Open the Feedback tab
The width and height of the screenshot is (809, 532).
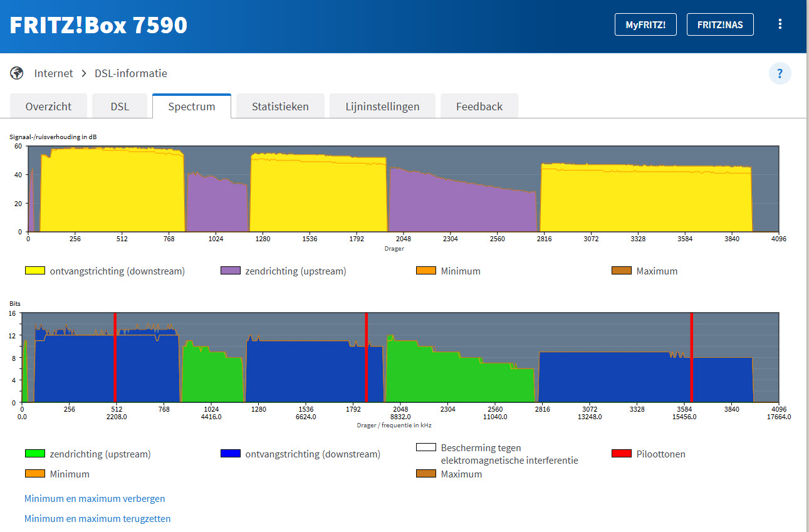coord(479,107)
